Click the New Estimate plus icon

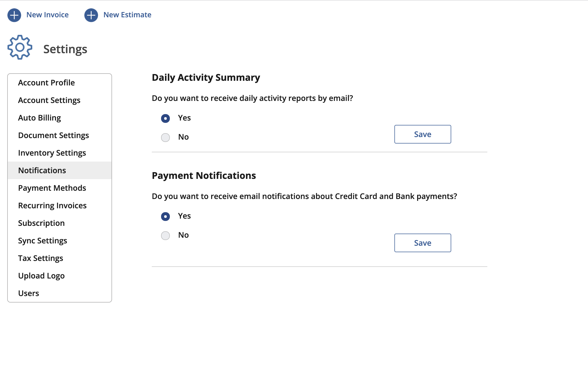click(x=91, y=15)
